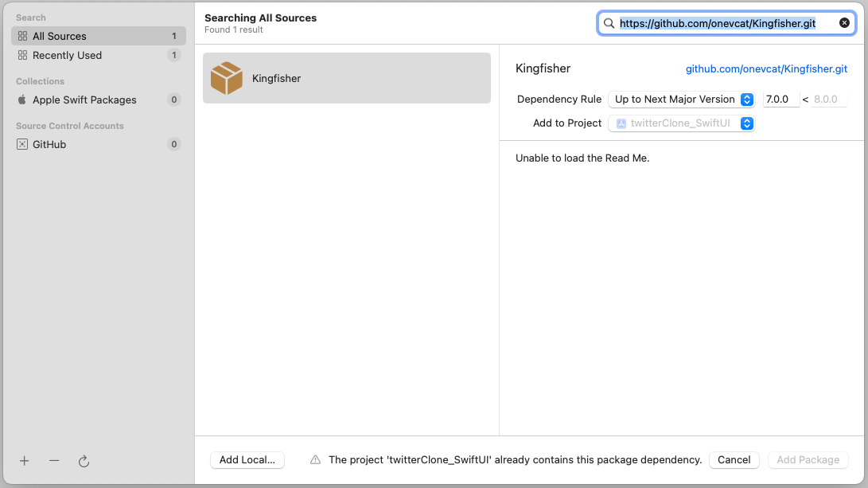
Task: Refresh package collections
Action: [84, 461]
